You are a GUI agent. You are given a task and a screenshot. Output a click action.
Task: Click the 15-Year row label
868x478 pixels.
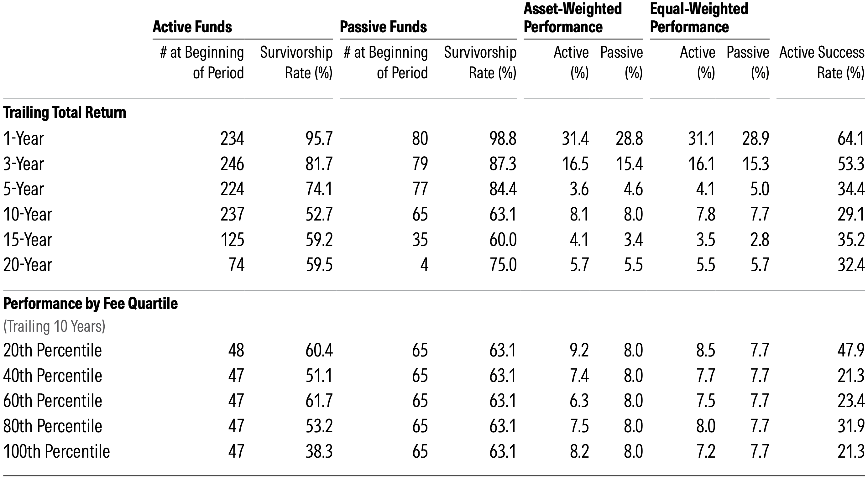[x=28, y=240]
